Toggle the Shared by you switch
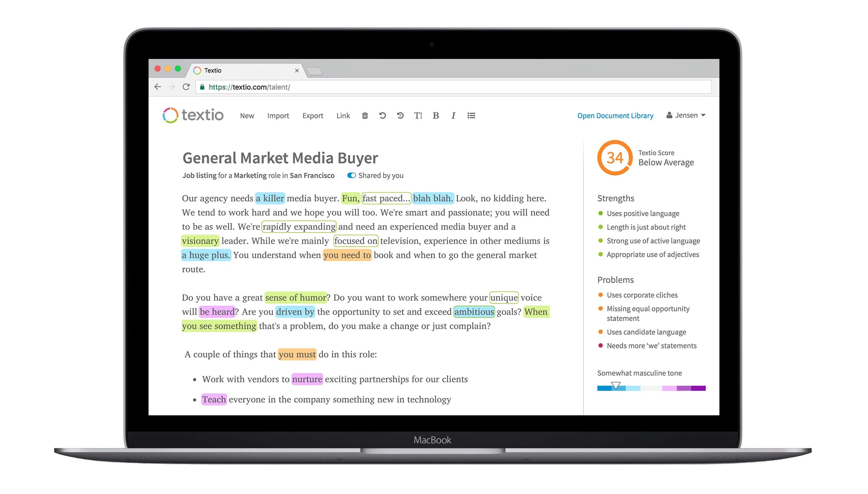 click(x=351, y=175)
